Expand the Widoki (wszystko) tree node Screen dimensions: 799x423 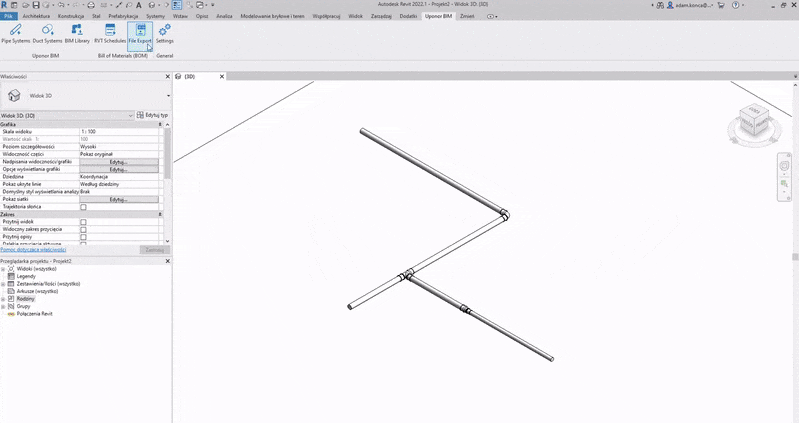pos(3,269)
